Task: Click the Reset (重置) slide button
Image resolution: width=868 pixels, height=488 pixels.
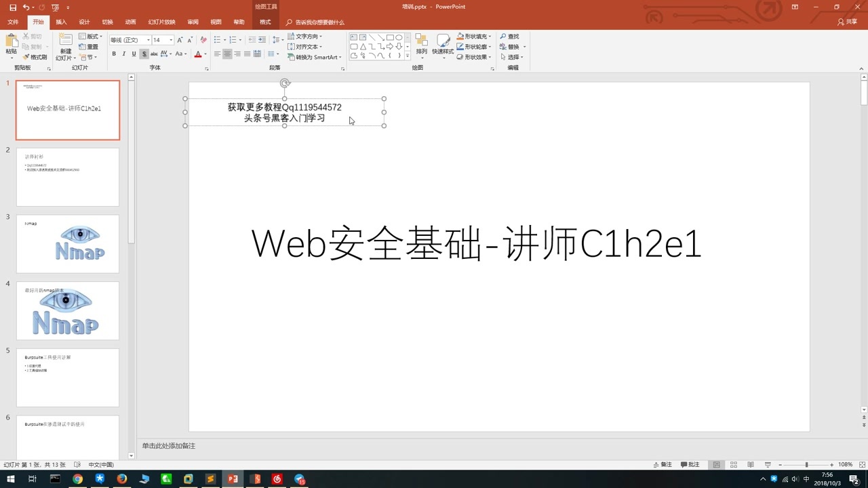Action: pos(88,47)
